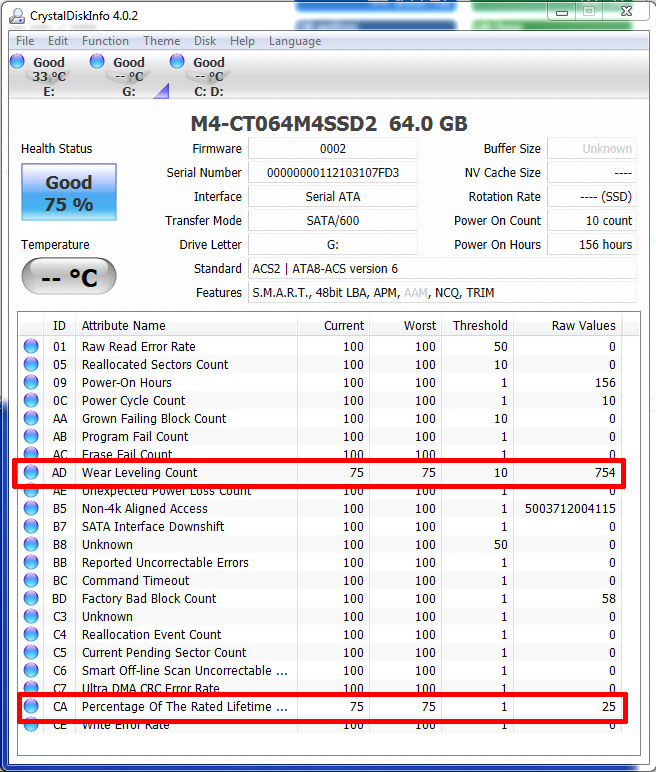Click the Standard field ACS2 ATA8-ACS
The height and width of the screenshot is (772, 656).
click(442, 269)
